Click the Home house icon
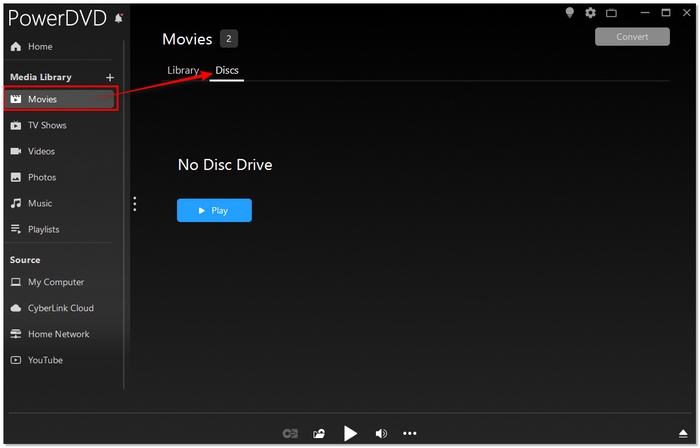The height and width of the screenshot is (448, 700). [16, 46]
